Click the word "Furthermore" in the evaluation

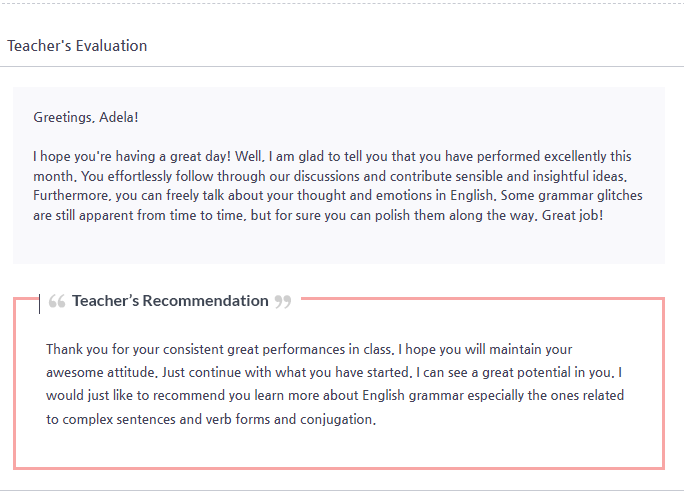click(71, 195)
